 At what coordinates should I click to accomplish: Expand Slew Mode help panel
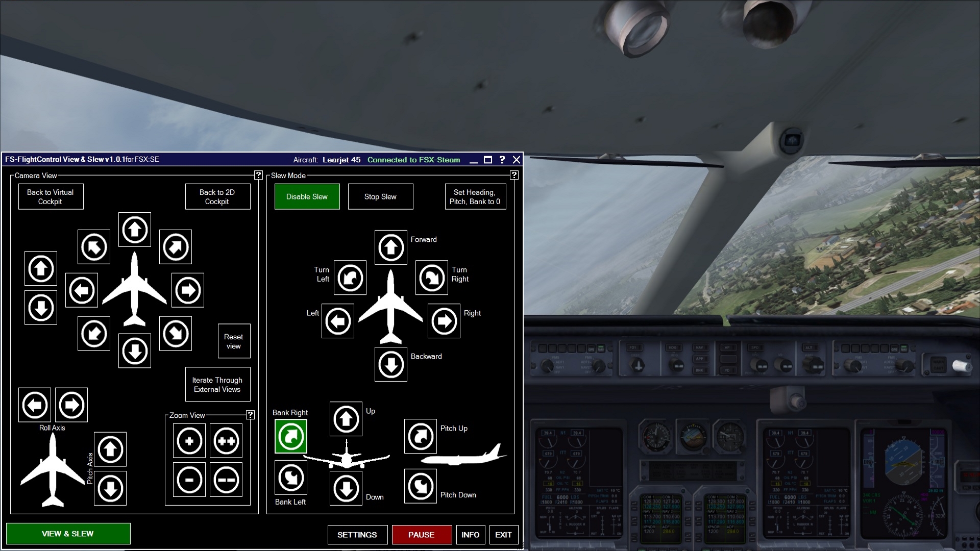tap(513, 175)
